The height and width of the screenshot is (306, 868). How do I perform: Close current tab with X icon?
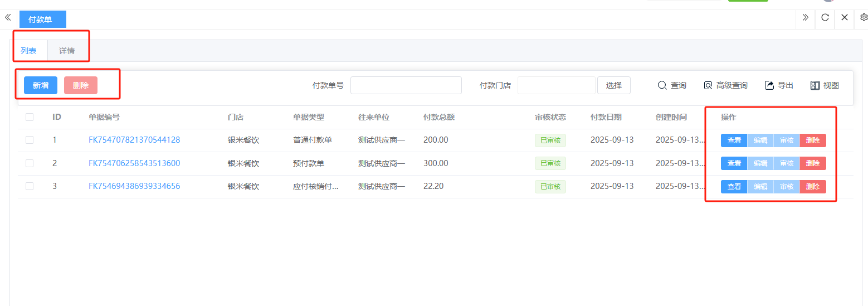[845, 17]
